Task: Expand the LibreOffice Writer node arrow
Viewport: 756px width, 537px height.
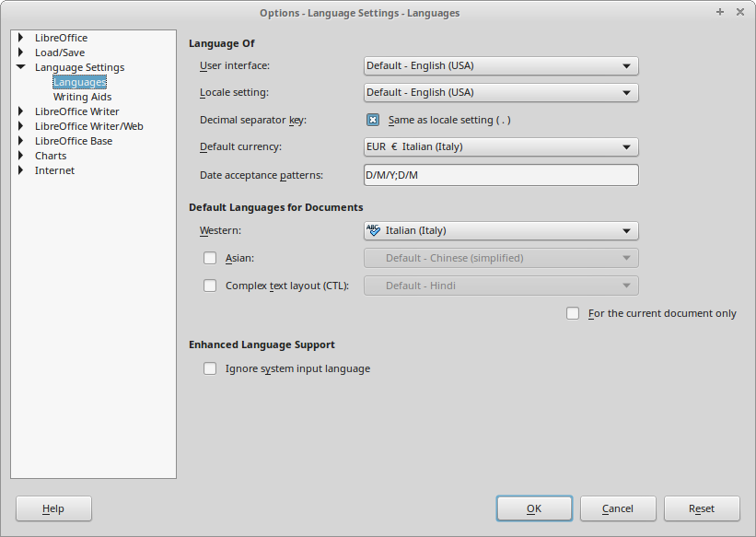Action: (x=20, y=111)
